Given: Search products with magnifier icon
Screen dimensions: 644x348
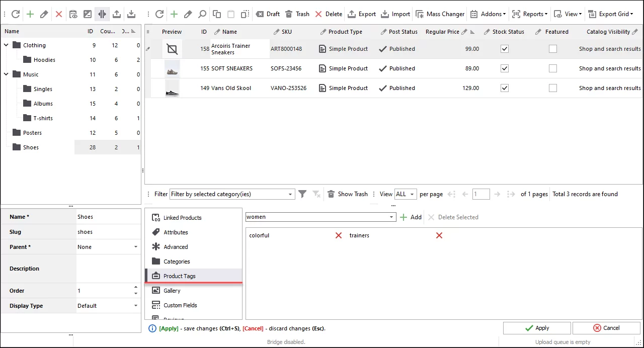Looking at the screenshot, I should coord(202,14).
